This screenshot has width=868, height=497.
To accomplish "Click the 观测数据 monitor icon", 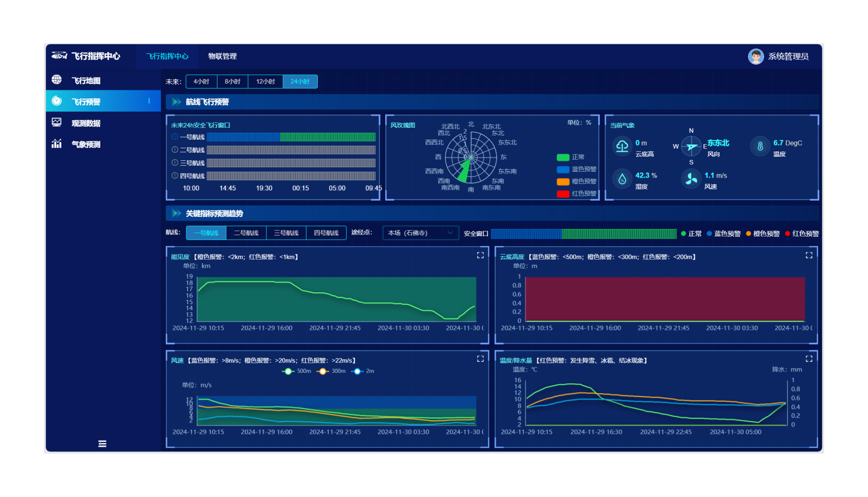I will [x=57, y=122].
